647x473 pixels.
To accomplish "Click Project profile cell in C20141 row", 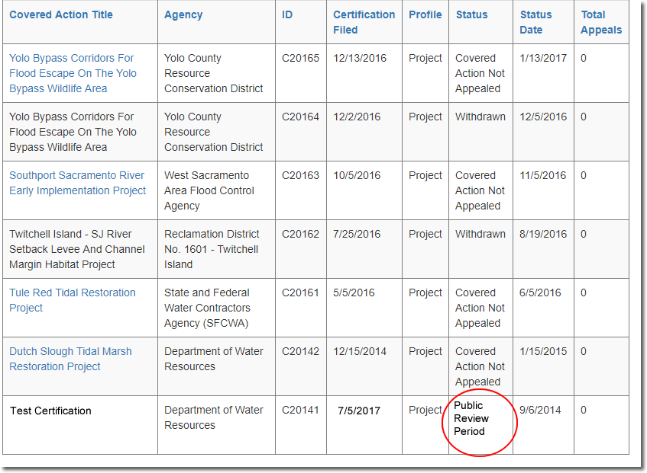I will tap(425, 410).
